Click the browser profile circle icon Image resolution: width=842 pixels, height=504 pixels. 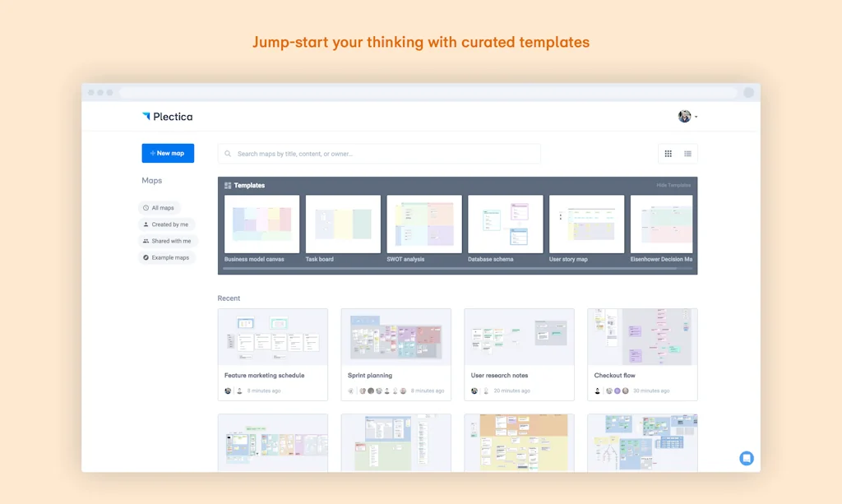(748, 93)
